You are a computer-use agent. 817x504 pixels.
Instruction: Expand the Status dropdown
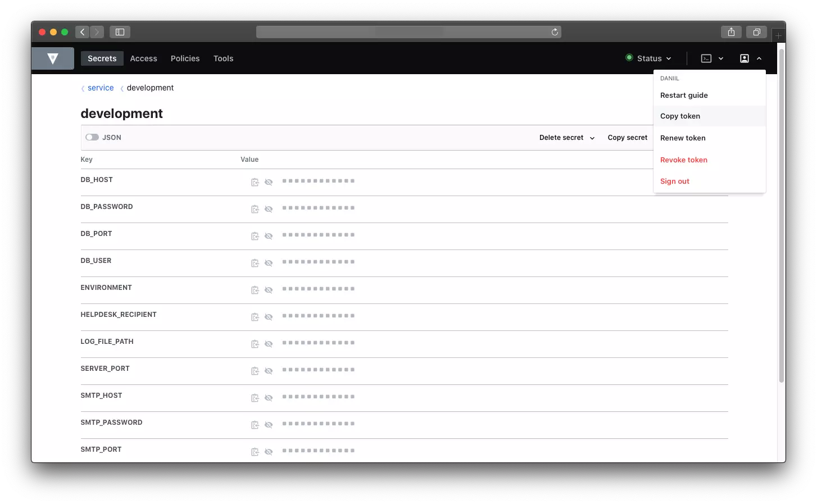[x=648, y=58]
